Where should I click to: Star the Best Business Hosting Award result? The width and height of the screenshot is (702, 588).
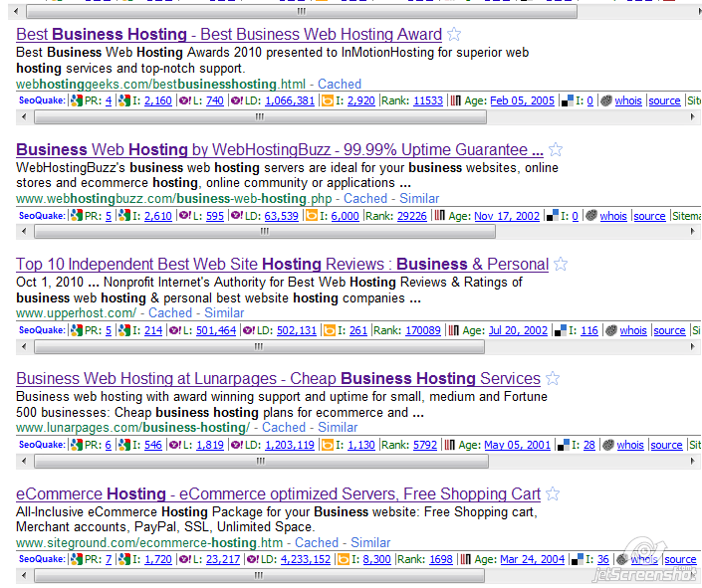(x=454, y=35)
